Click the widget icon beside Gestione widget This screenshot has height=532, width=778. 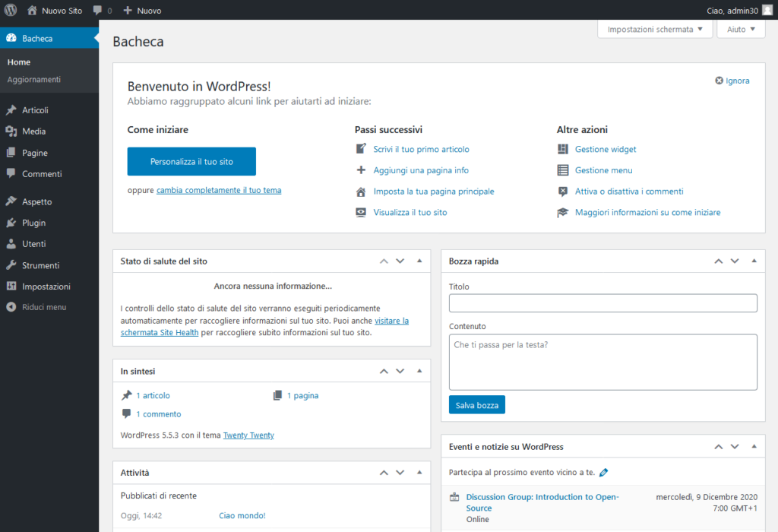click(x=563, y=149)
